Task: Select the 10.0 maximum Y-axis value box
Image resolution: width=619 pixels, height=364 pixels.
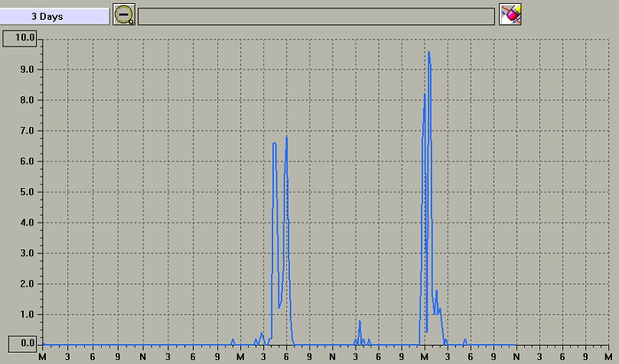Action: [x=20, y=38]
